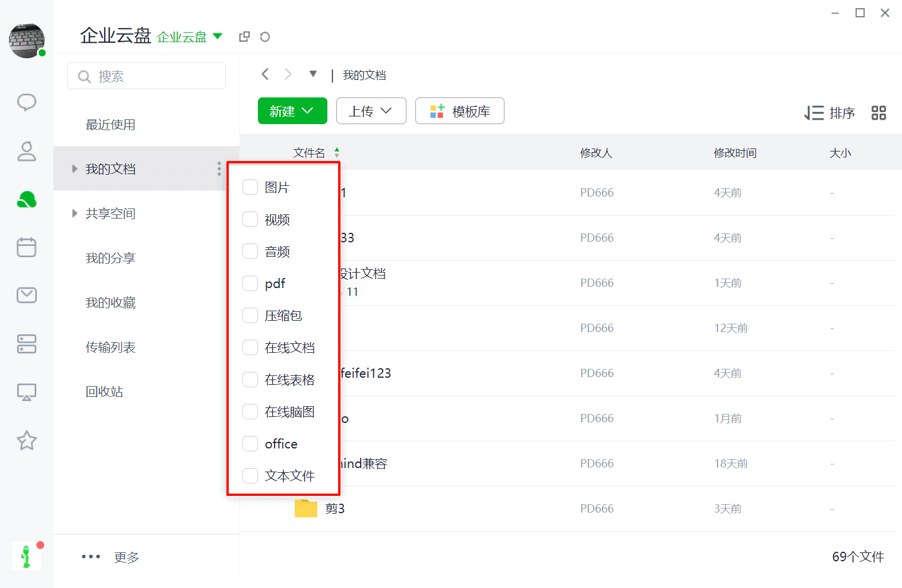Image resolution: width=902 pixels, height=588 pixels.
Task: Open the contacts person icon
Action: (x=27, y=151)
